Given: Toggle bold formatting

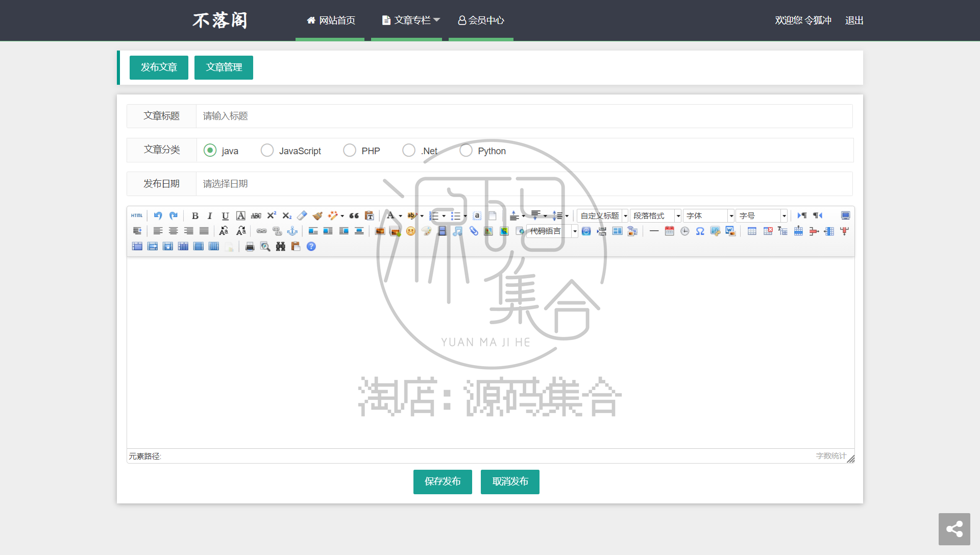Looking at the screenshot, I should (x=195, y=216).
